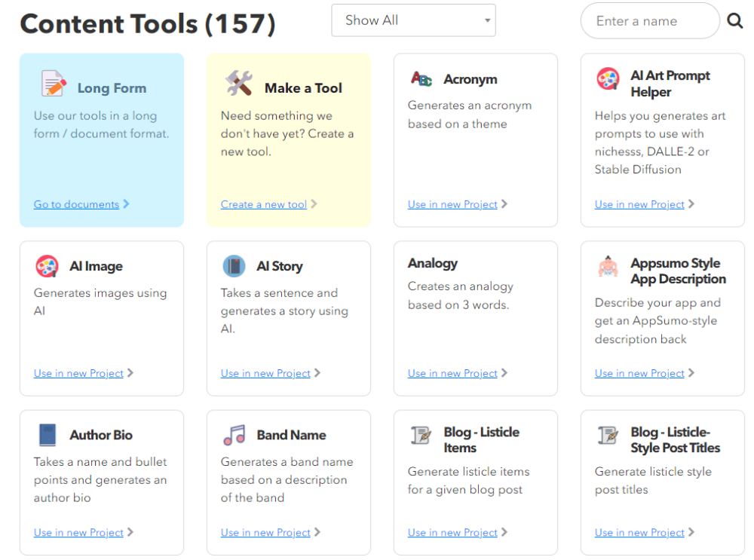Click the Make a Tool hammer icon
The height and width of the screenshot is (560, 754).
click(239, 84)
